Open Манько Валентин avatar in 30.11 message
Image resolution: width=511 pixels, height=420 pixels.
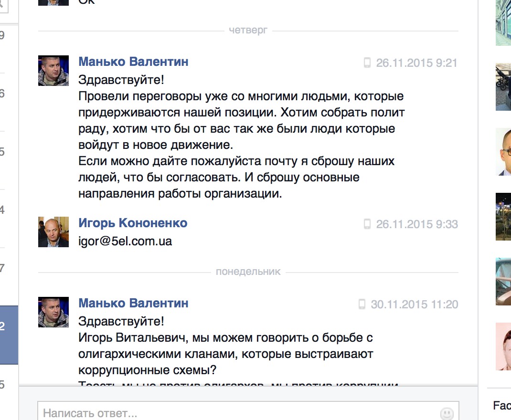[53, 312]
